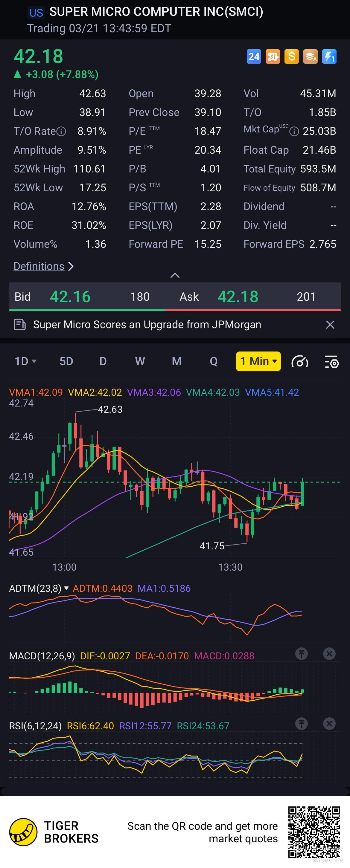Switch chart to Q quarterly tab
This screenshot has width=350, height=868.
click(213, 361)
